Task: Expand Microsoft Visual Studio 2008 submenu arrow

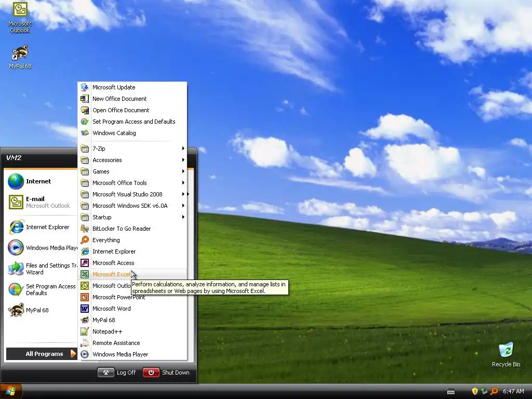Action: click(x=183, y=194)
